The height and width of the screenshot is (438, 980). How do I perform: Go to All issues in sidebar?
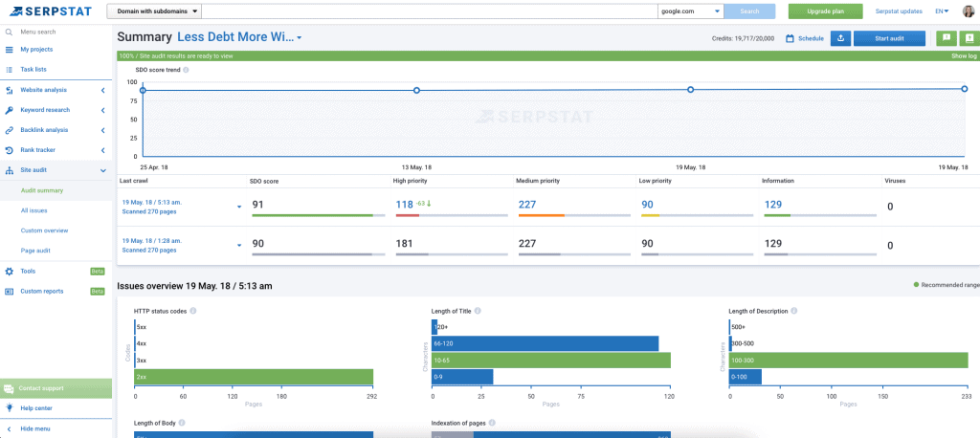pos(33,210)
